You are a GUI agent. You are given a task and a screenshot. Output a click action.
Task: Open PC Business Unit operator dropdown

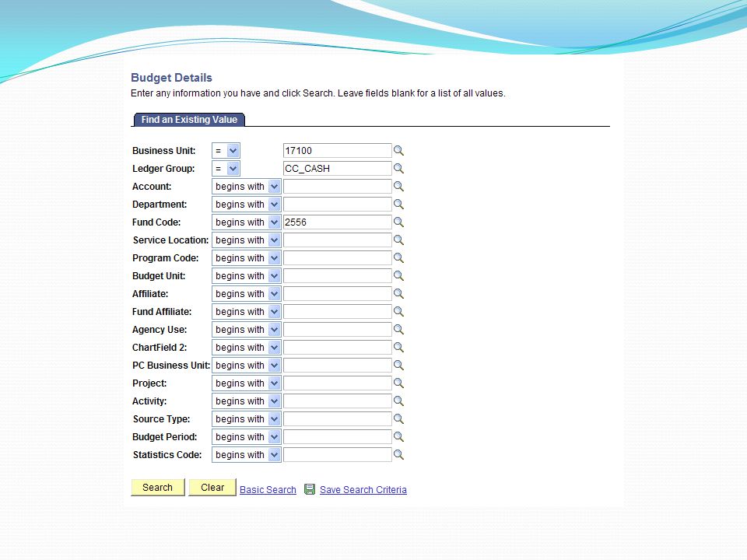coord(247,366)
